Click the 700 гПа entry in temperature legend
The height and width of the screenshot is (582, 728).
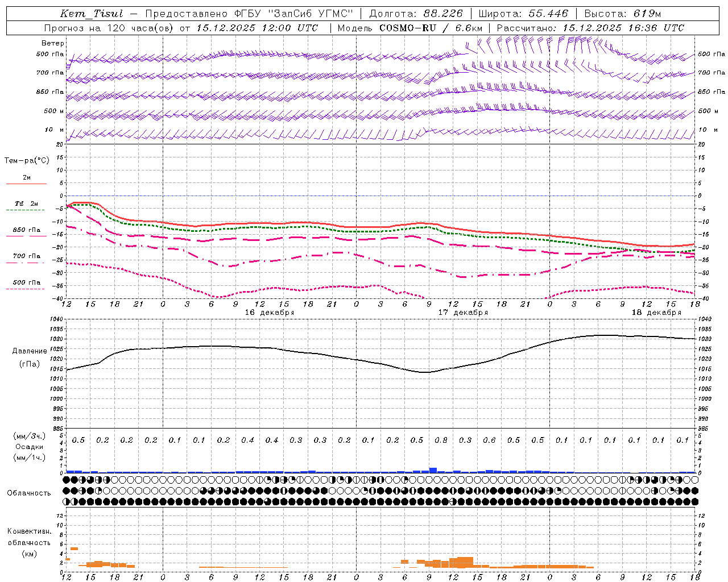pyautogui.click(x=26, y=256)
